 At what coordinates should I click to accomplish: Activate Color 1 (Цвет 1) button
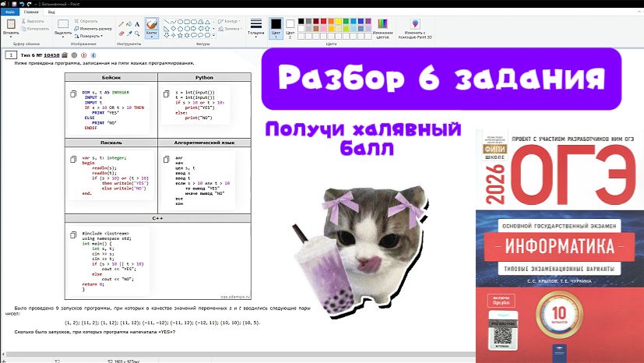(x=276, y=28)
